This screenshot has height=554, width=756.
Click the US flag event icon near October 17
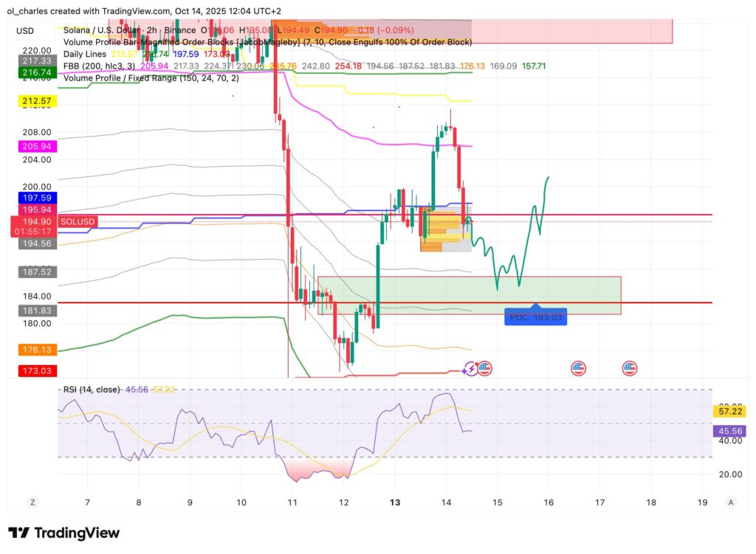tap(580, 367)
